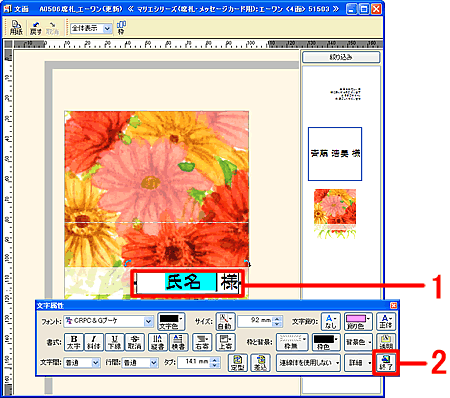Close the 文字属性 panel

point(393,305)
